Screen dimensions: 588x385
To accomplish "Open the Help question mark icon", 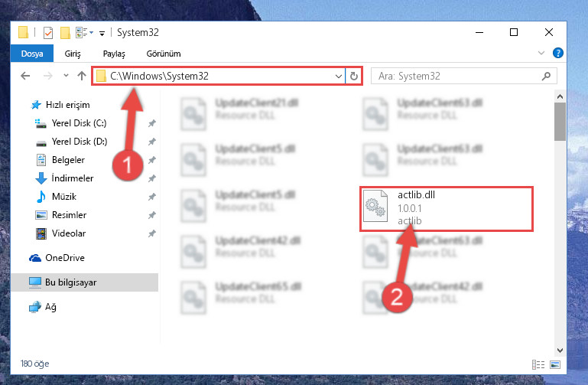I will pos(557,53).
